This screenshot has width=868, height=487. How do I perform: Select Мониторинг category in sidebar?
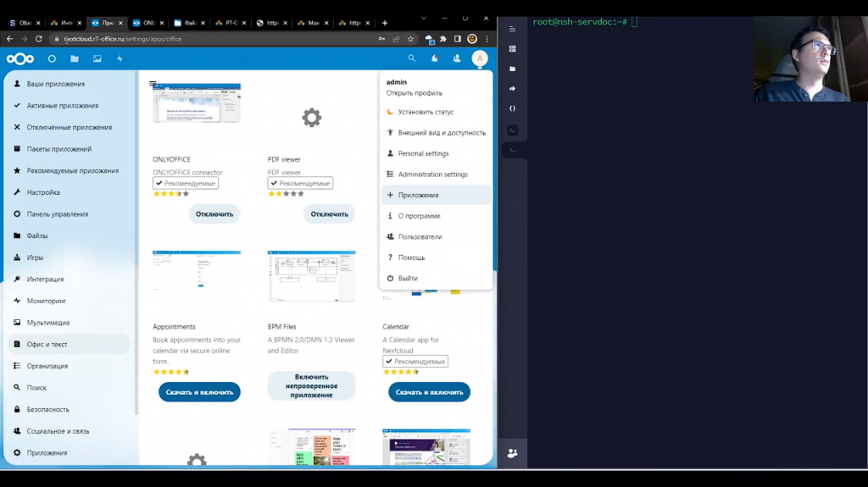(x=70, y=301)
